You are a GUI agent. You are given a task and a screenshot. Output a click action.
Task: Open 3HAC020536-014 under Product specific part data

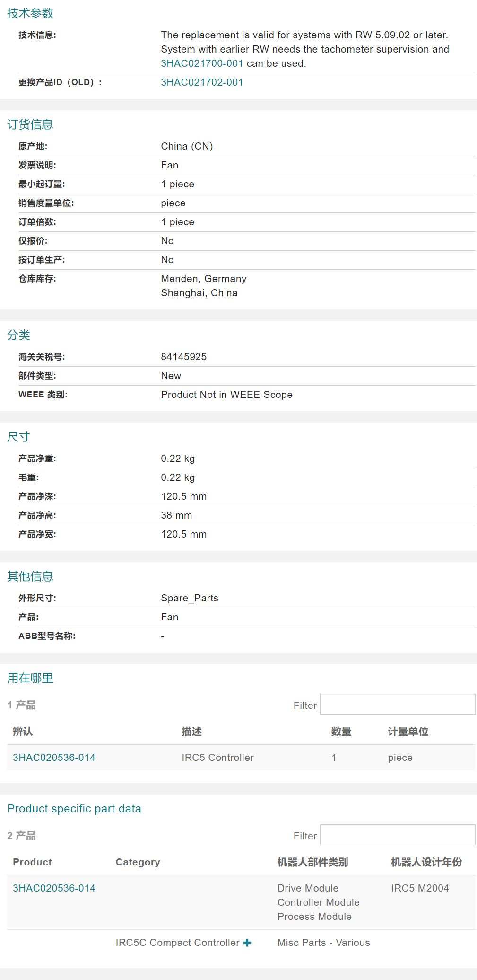click(x=54, y=888)
